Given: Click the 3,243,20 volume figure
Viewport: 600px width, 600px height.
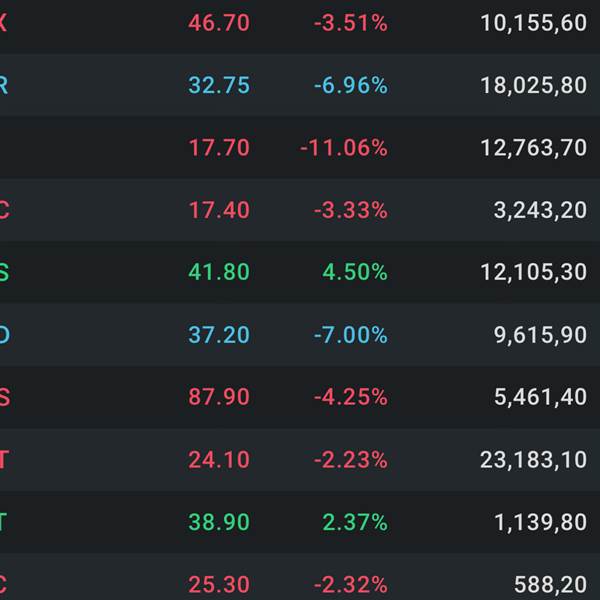Looking at the screenshot, I should click(540, 210).
